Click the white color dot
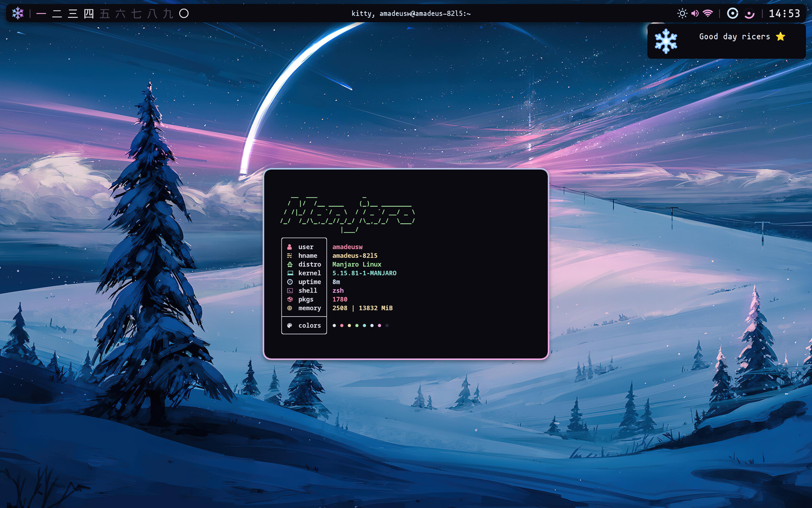This screenshot has width=812, height=508. (334, 325)
